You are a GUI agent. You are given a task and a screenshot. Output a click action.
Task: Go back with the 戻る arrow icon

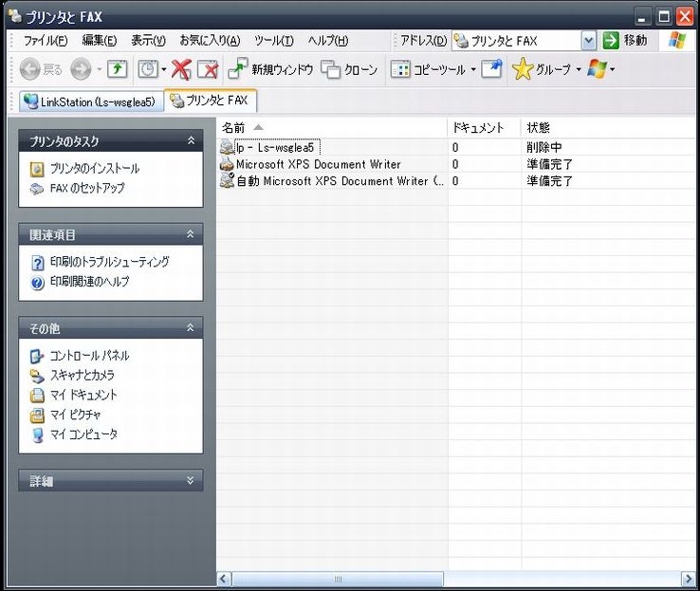coord(30,69)
